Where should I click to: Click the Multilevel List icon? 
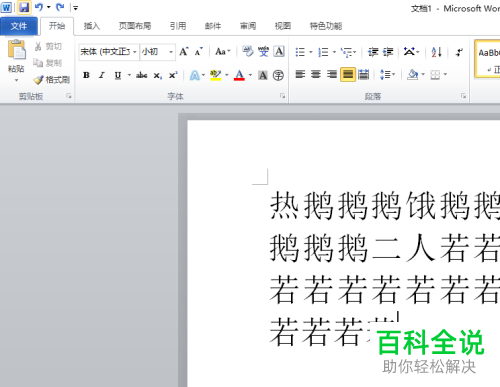(347, 52)
